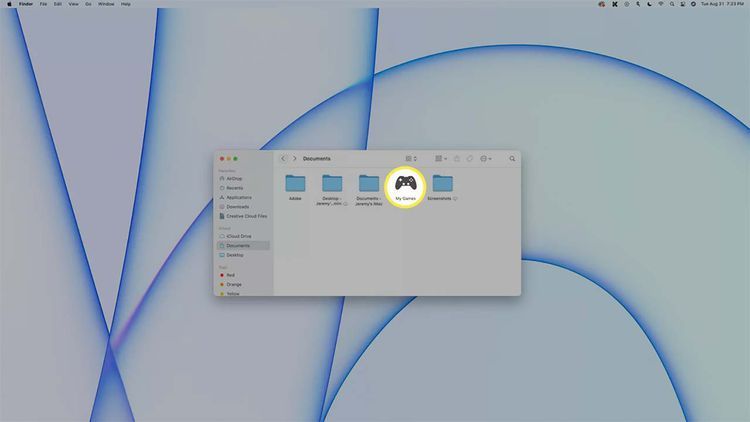Image resolution: width=750 pixels, height=422 pixels.
Task: Click the Edit Tags icon in toolbar
Action: (x=469, y=158)
